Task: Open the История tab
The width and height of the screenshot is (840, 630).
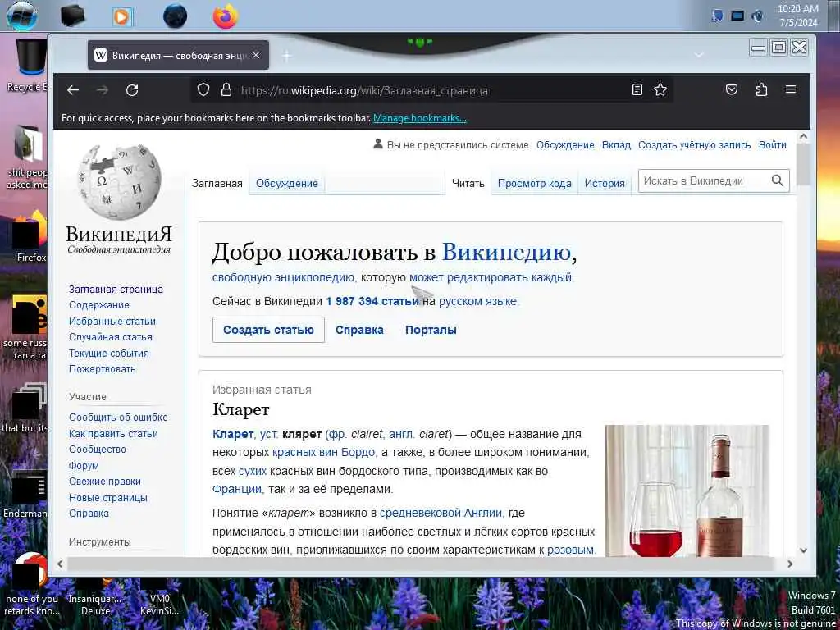Action: tap(605, 183)
